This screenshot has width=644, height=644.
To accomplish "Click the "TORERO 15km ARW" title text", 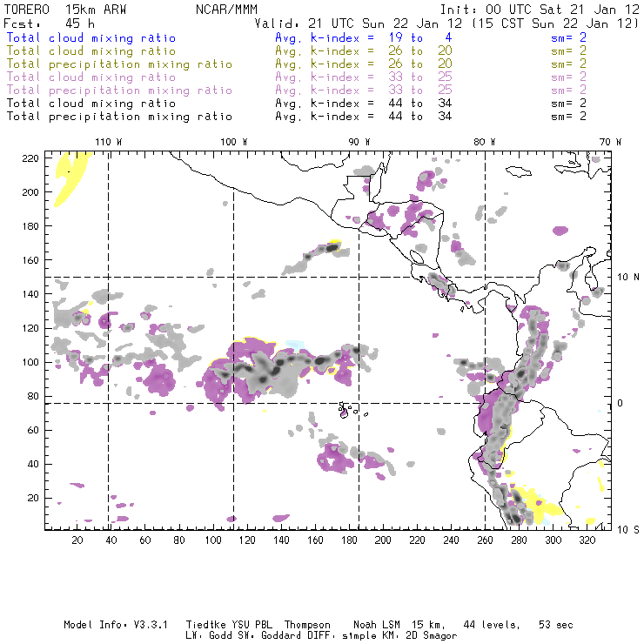I will [x=65, y=10].
